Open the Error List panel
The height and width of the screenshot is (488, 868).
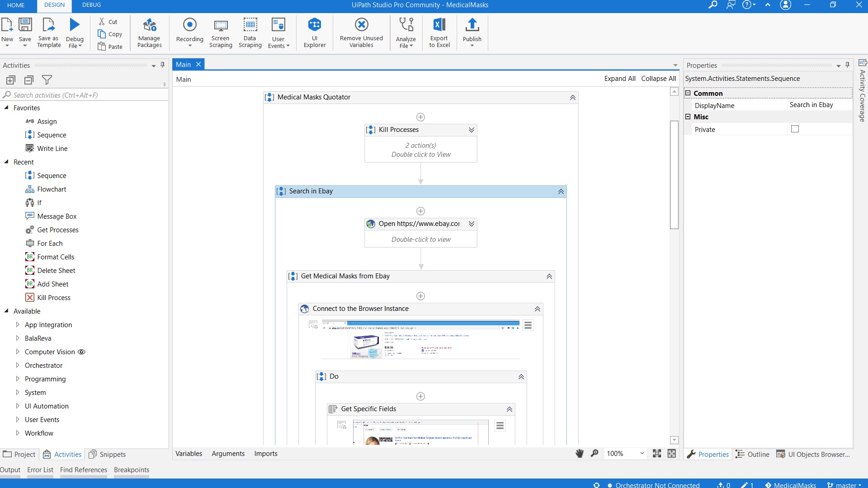point(40,469)
